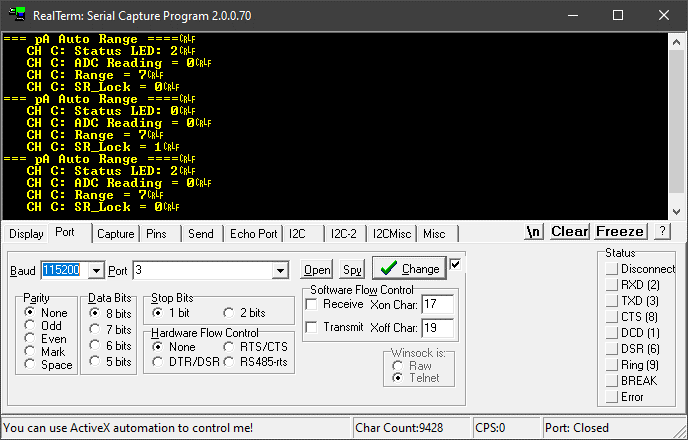Freeze the terminal display

[x=620, y=231]
